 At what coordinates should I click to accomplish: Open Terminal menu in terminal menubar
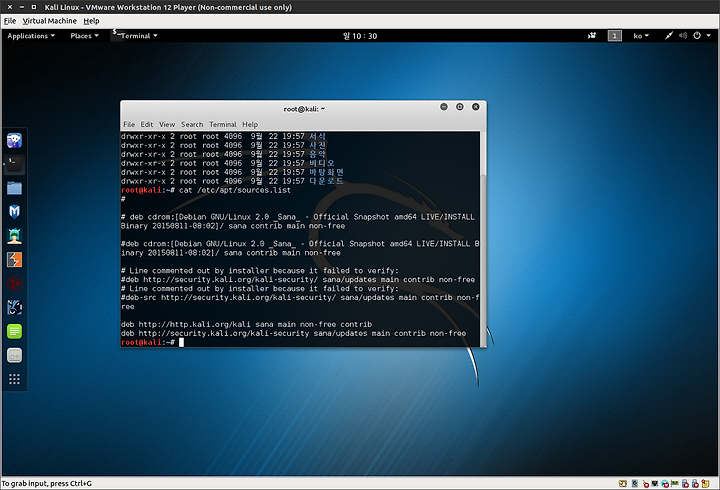pyautogui.click(x=223, y=124)
